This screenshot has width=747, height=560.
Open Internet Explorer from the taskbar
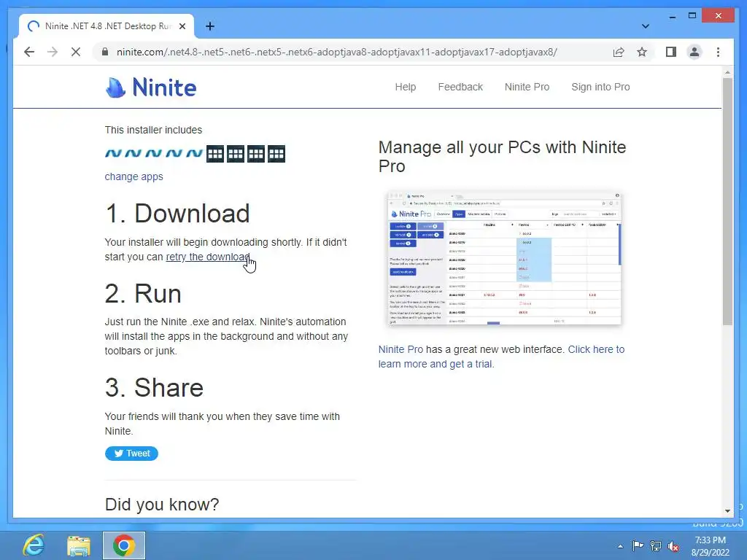[34, 545]
